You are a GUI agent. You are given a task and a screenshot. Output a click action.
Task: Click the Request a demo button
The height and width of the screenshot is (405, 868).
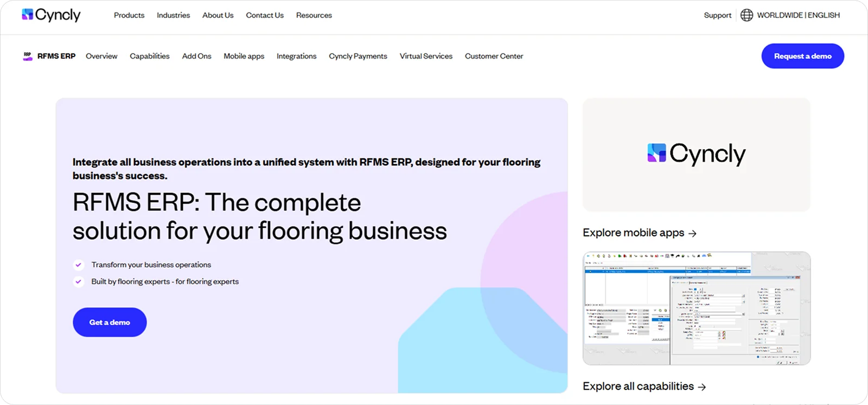pos(802,56)
